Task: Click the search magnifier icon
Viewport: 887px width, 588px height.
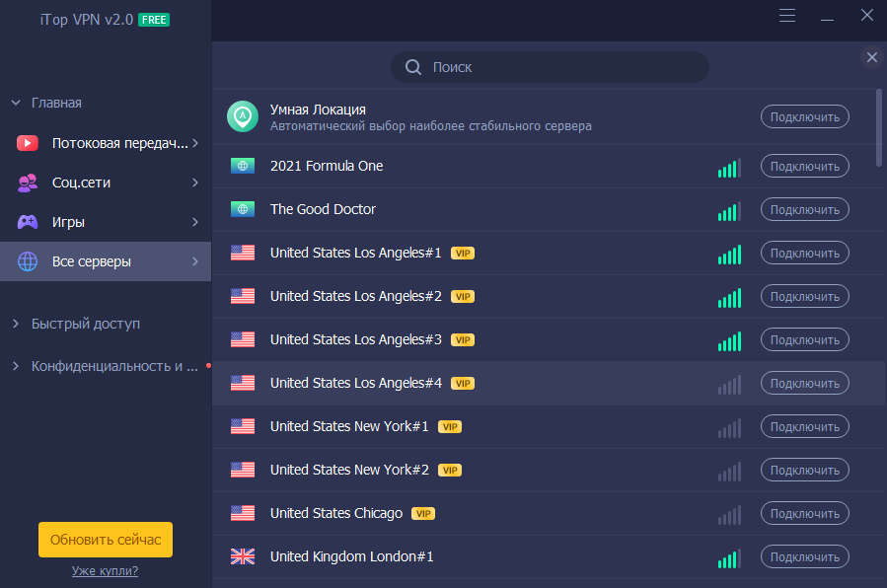Action: pos(413,67)
